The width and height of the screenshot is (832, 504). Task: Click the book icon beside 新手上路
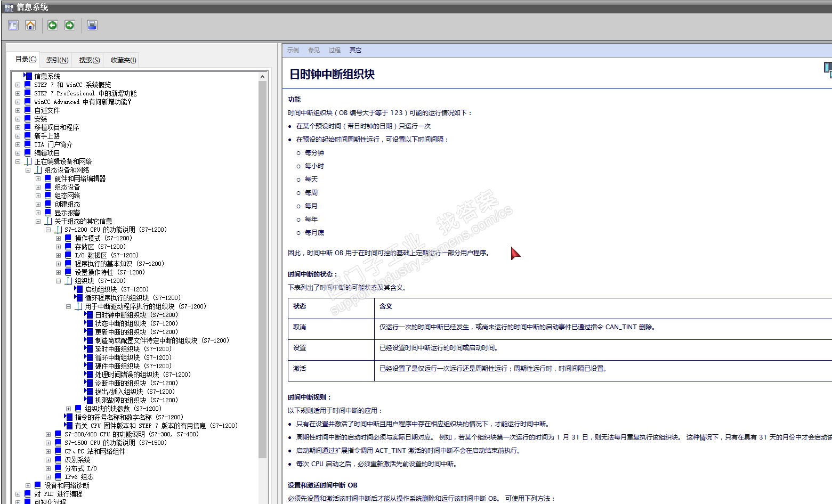pos(28,136)
